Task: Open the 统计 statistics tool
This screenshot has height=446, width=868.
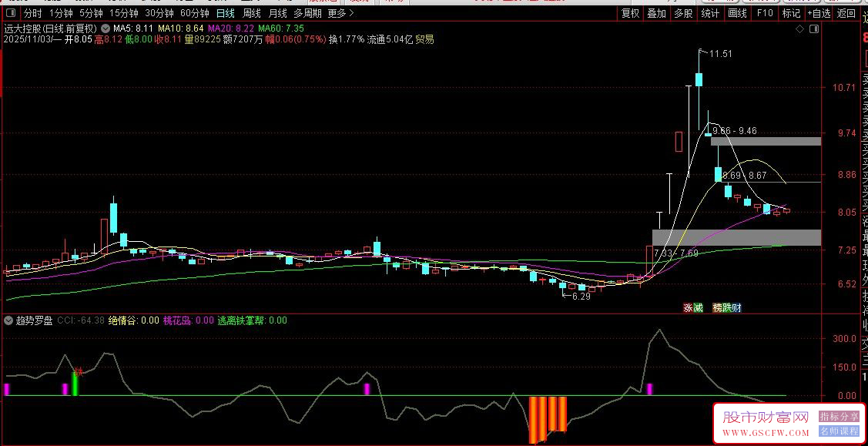Action: tap(709, 13)
